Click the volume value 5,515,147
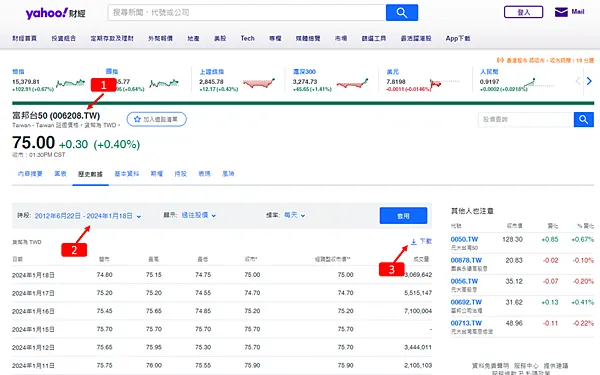600x375 pixels. pos(418,293)
